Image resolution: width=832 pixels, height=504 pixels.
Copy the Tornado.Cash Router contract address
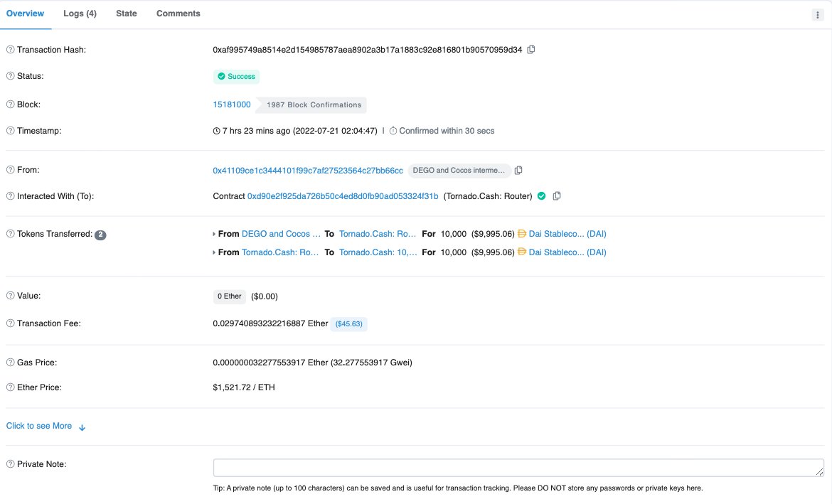tap(557, 195)
